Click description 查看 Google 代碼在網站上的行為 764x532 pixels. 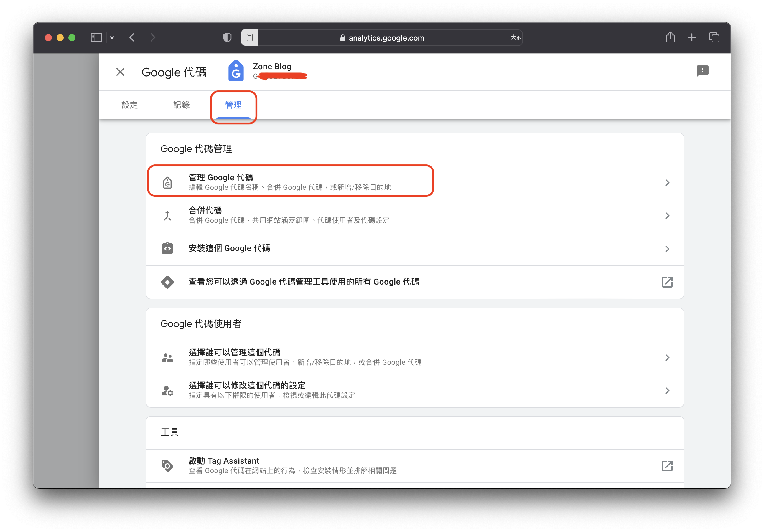tap(292, 470)
